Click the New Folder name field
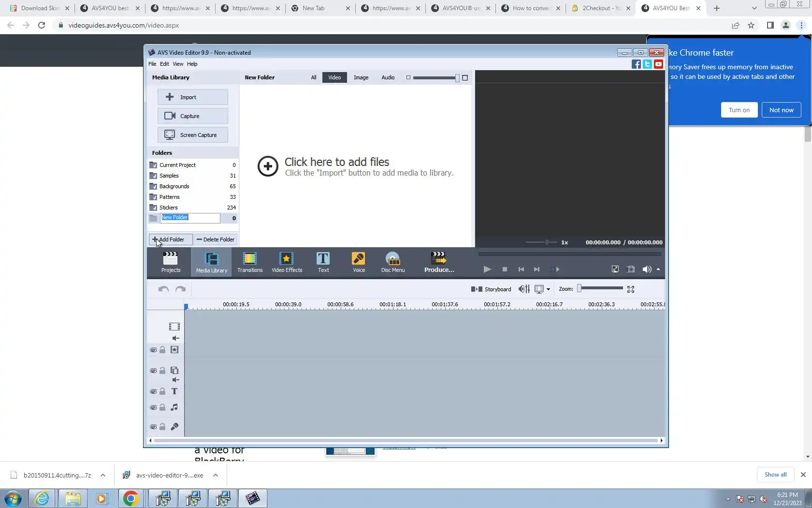The width and height of the screenshot is (812, 508). 190,218
